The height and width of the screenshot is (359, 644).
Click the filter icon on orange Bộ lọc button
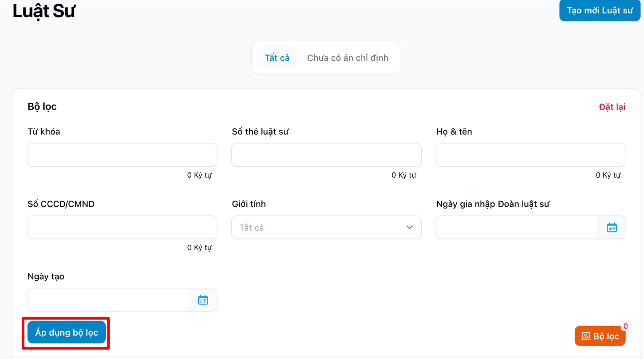point(585,336)
